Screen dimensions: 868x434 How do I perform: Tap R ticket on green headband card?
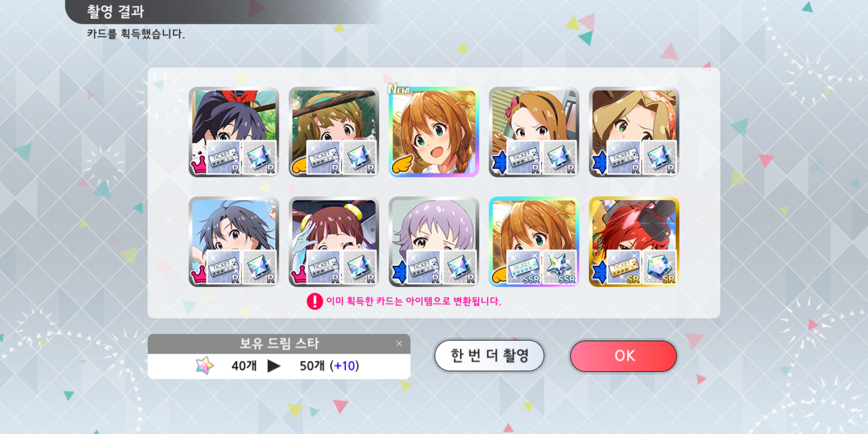point(323,158)
